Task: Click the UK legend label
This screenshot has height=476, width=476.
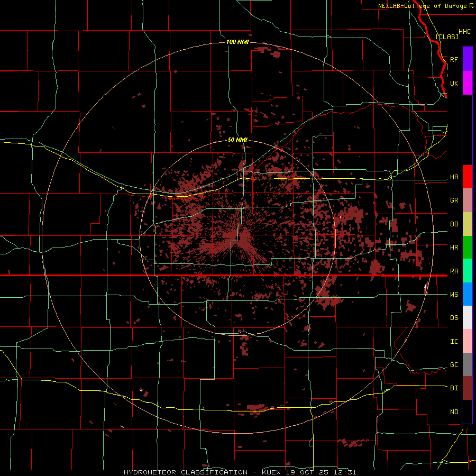Action: tap(454, 83)
